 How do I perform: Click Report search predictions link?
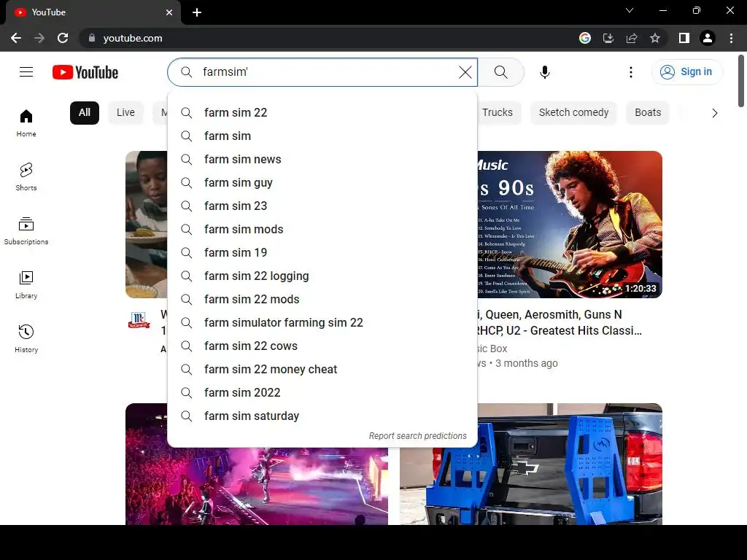[418, 436]
